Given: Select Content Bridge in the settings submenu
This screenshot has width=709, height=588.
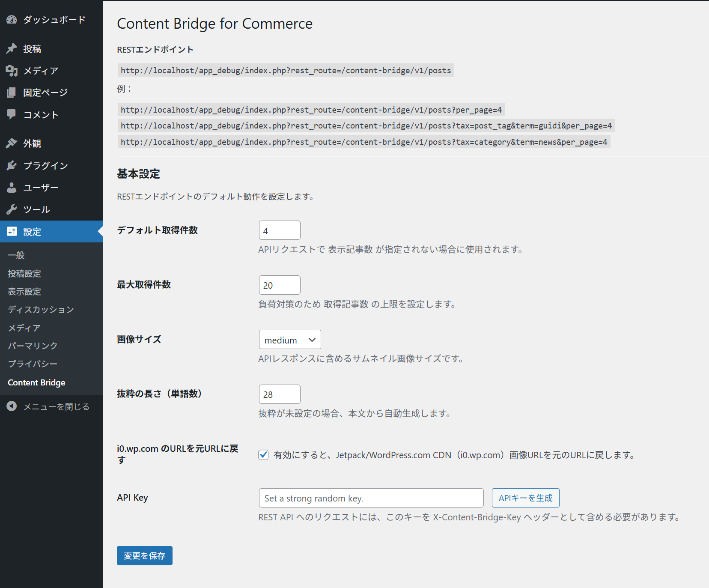Looking at the screenshot, I should pyautogui.click(x=36, y=382).
